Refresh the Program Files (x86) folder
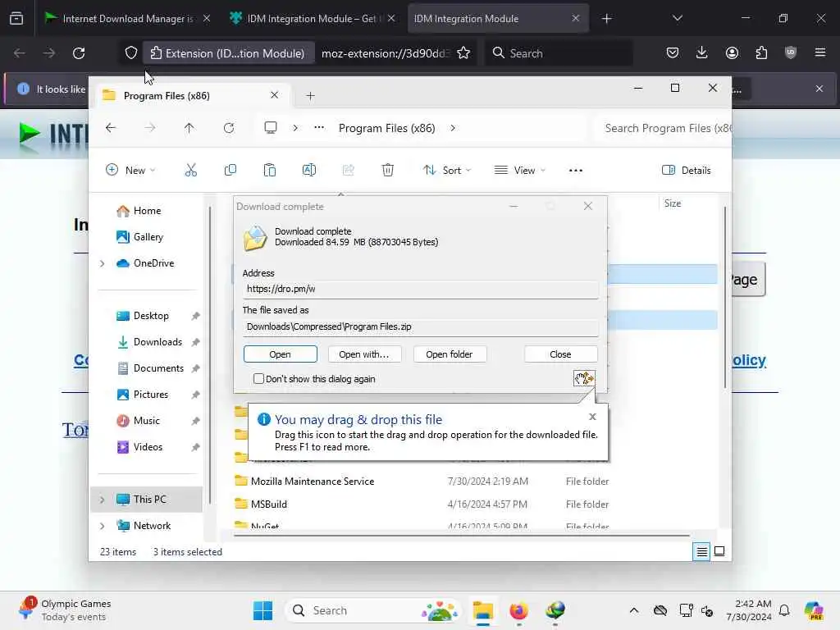Viewport: 840px width, 630px height. pyautogui.click(x=229, y=128)
